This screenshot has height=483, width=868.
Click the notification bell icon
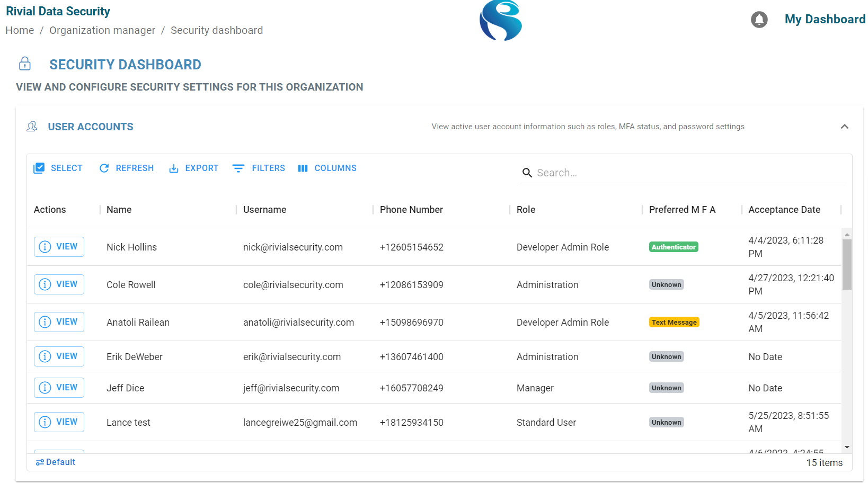pos(759,20)
